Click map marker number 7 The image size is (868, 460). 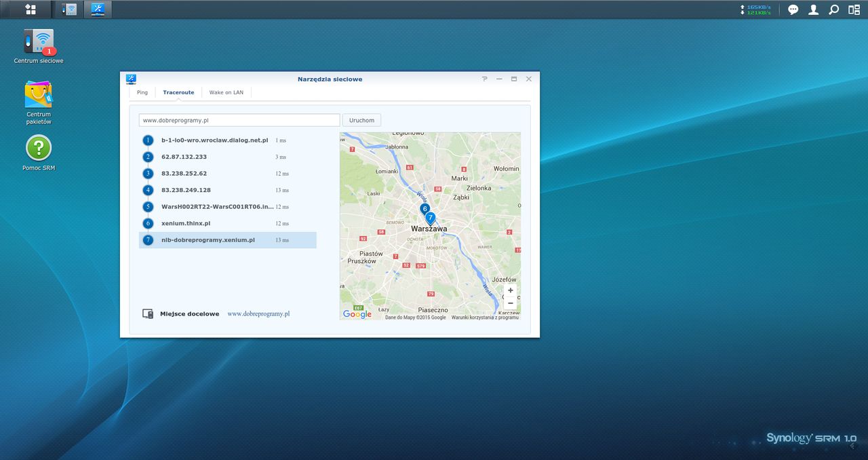coord(430,218)
